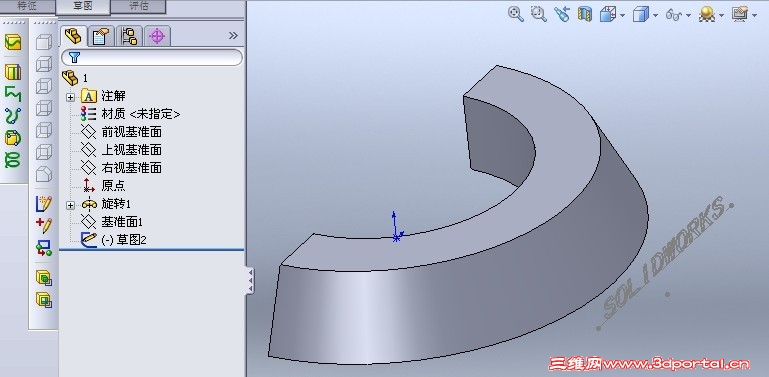Switch to the 特征 tab
The image size is (769, 377).
(28, 6)
